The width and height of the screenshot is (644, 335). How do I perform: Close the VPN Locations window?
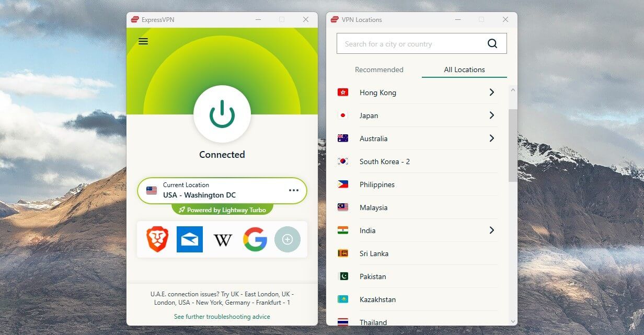[x=505, y=19]
